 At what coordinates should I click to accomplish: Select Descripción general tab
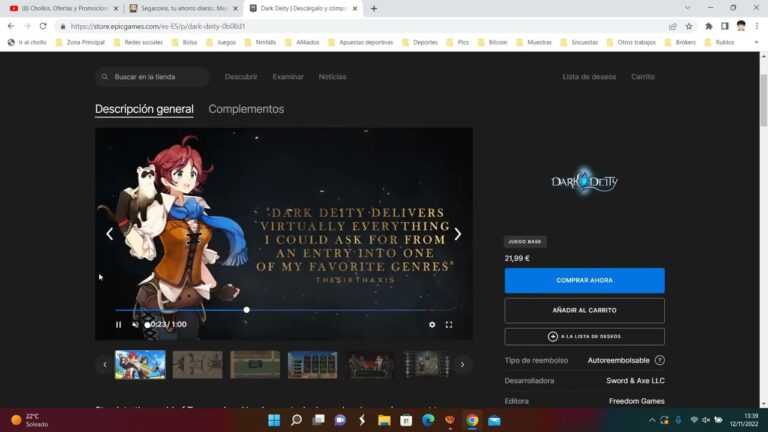pos(144,109)
